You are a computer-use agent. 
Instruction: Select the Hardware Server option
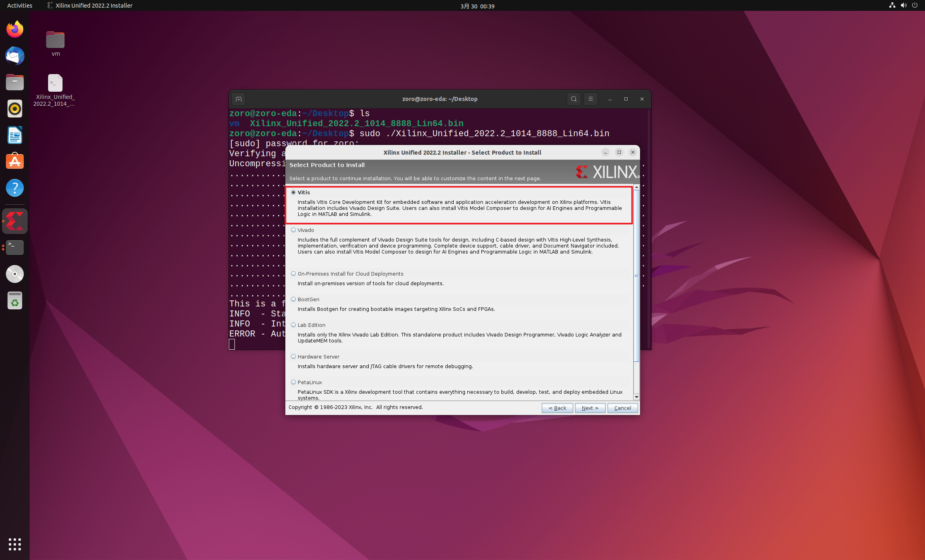tap(293, 357)
